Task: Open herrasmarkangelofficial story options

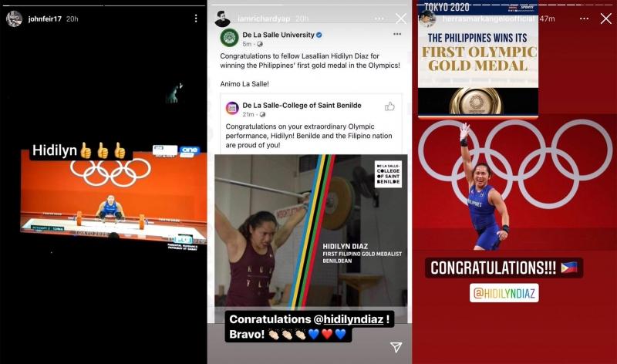Action: (585, 19)
